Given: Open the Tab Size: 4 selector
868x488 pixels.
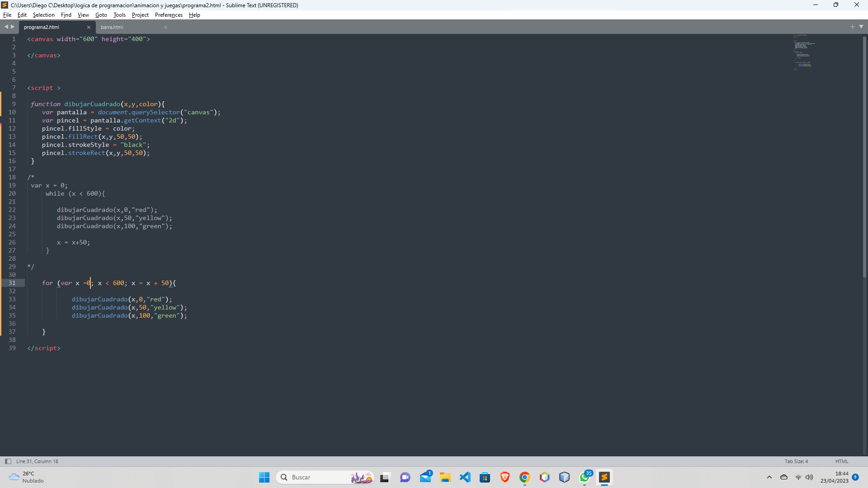Looking at the screenshot, I should (x=796, y=461).
